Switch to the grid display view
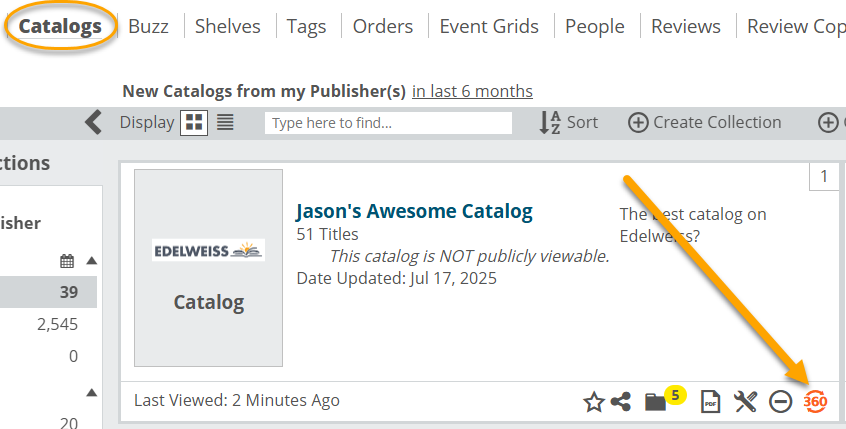846x429 pixels. (x=194, y=122)
